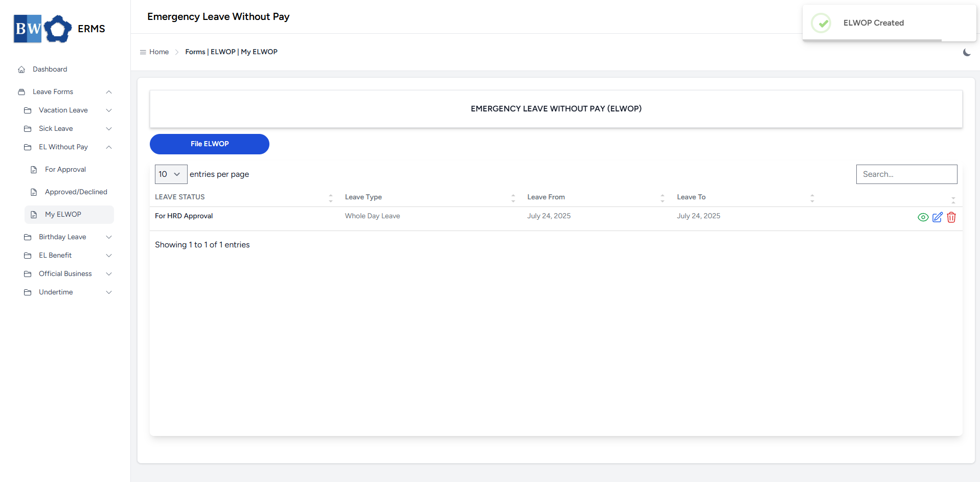Expand the Birthday Leave chevron
Image resolution: width=980 pixels, height=482 pixels.
click(109, 237)
